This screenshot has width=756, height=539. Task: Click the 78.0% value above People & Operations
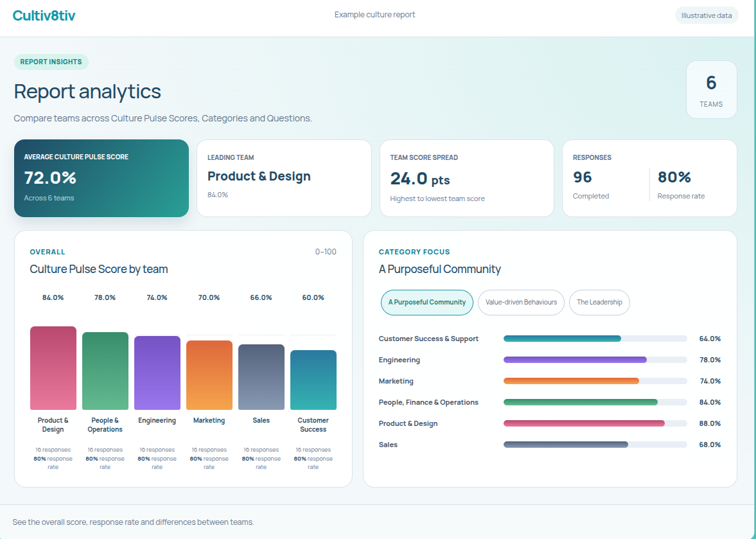(105, 297)
